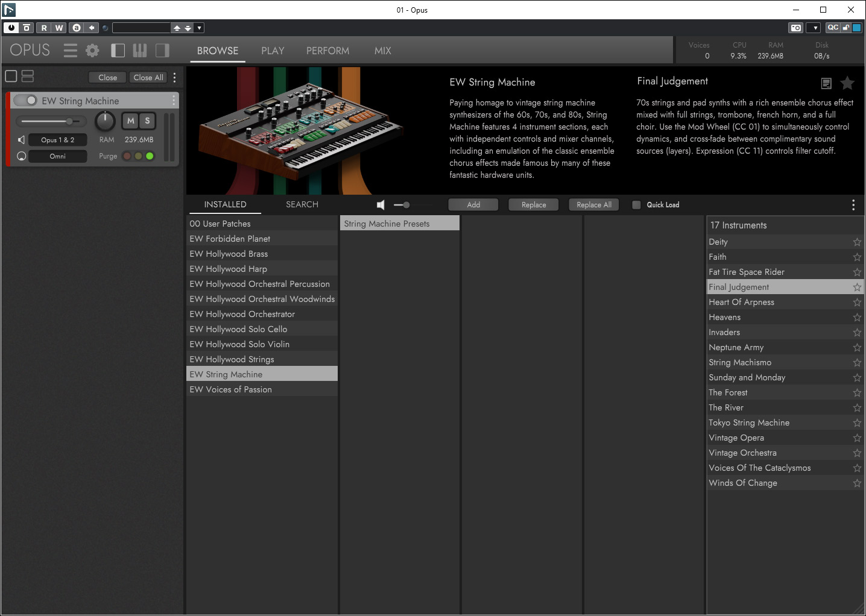
Task: Open the Opus hamburger main menu
Action: tap(71, 51)
